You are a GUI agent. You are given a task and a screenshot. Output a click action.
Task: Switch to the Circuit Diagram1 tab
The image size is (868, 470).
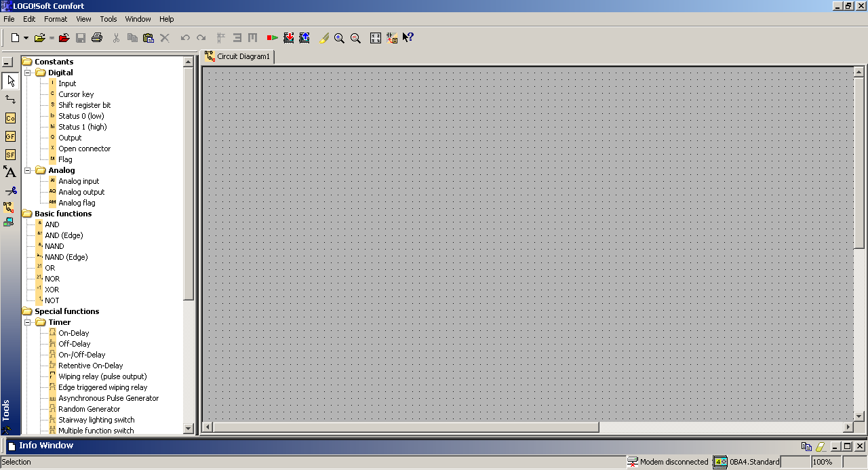tap(238, 57)
